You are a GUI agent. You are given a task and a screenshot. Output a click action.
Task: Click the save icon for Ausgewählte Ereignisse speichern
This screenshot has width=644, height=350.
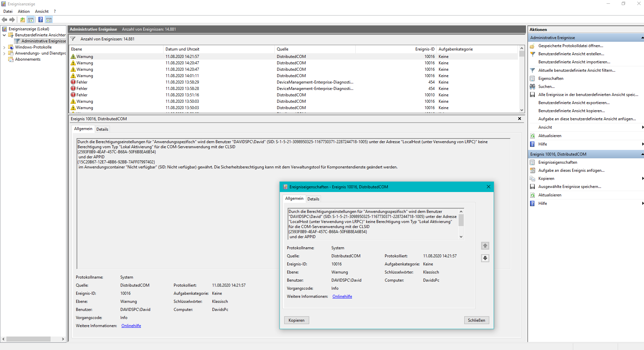[x=532, y=187]
